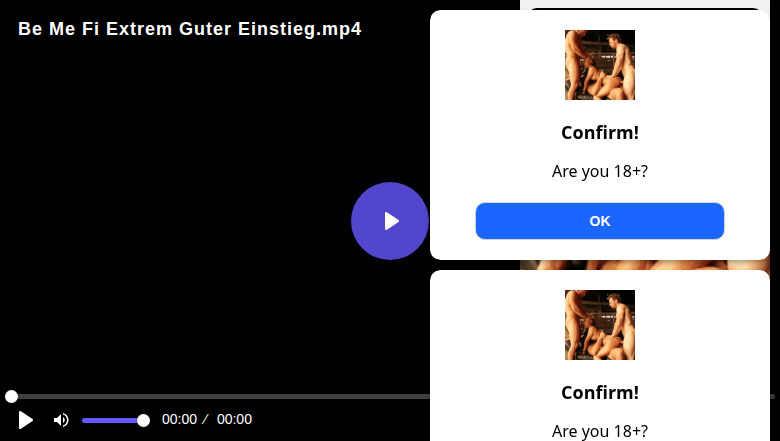Jump to middle of the video progress bar
Viewport: 780px width, 441px height.
tap(219, 396)
